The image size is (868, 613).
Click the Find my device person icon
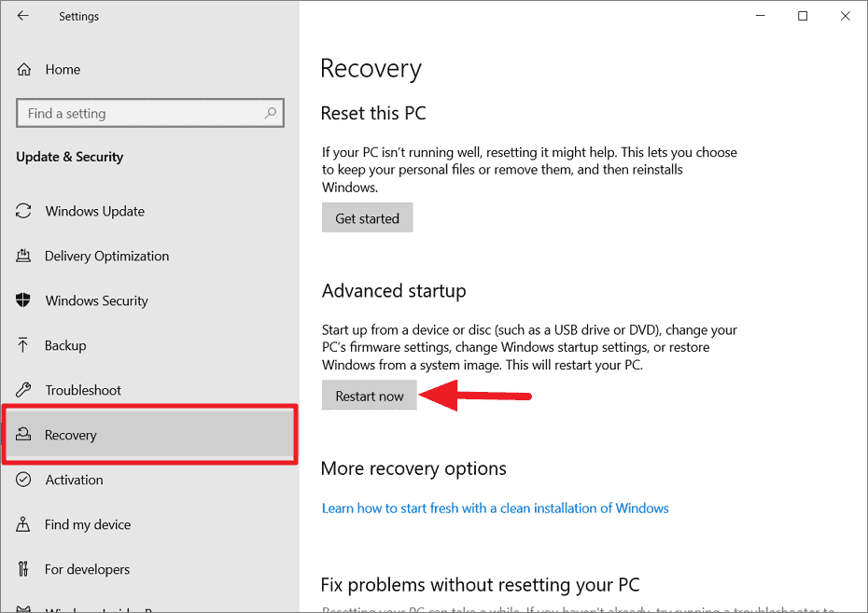(x=22, y=524)
